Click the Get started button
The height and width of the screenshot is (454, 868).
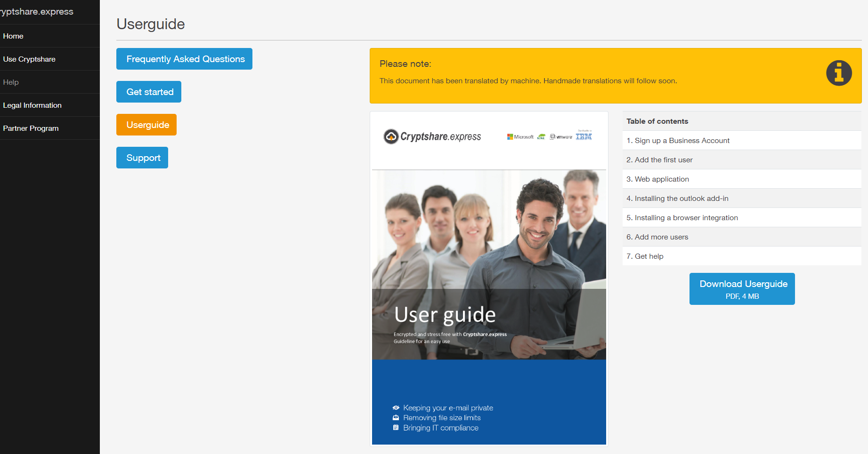(148, 92)
